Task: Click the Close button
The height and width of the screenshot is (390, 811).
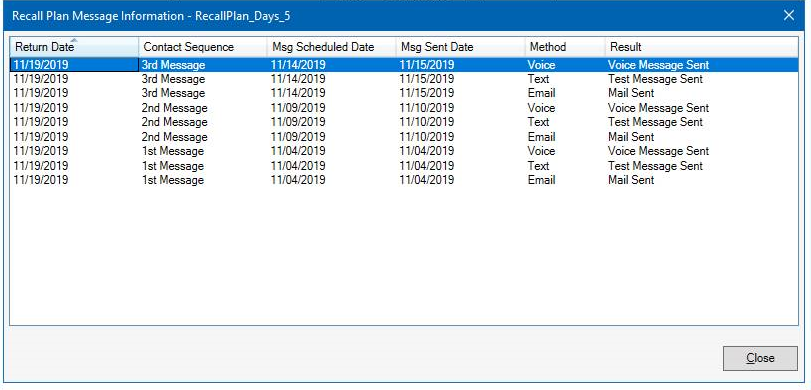Action: point(760,358)
